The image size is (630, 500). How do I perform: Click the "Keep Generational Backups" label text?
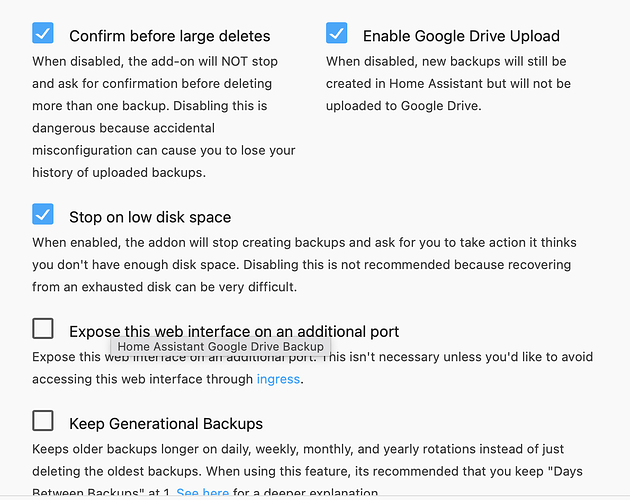166,423
